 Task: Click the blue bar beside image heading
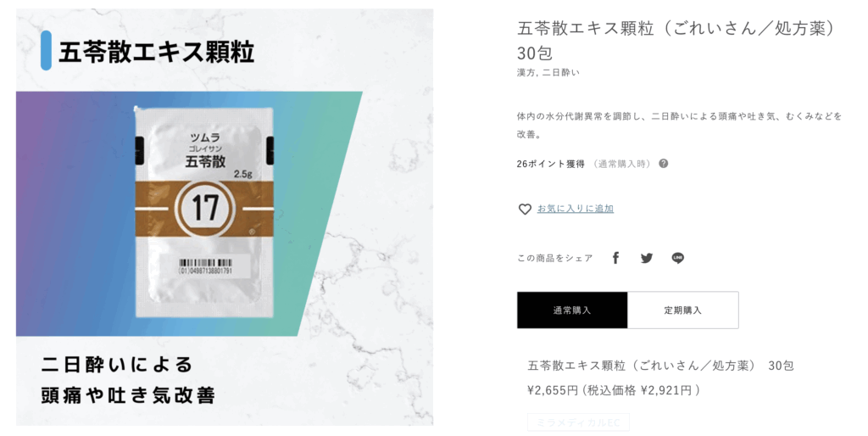(x=46, y=50)
